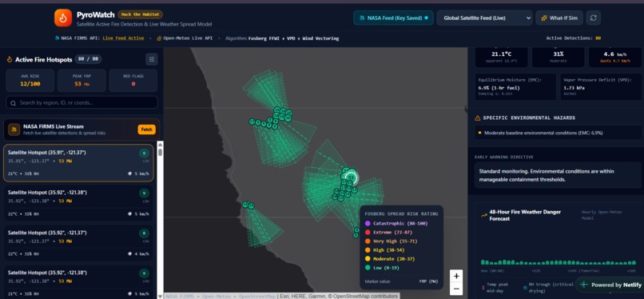Screen dimensions: 644x299
Task: Click the Early Warning Directive message box
Action: (x=558, y=175)
